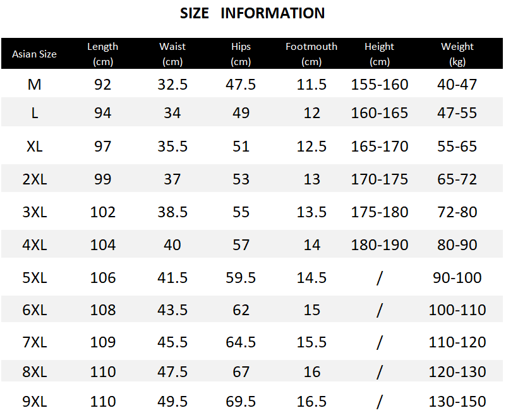Click the 5XL size row label
506x420 pixels.
35,277
